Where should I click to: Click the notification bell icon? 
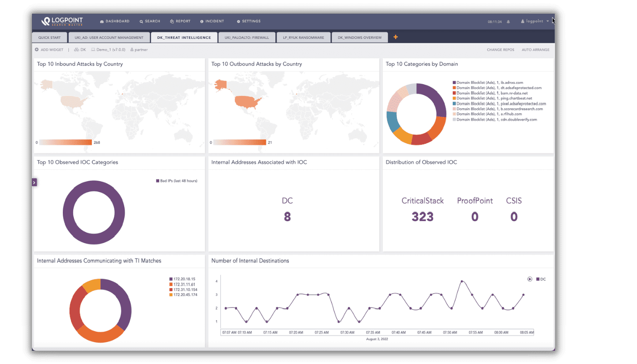click(508, 21)
